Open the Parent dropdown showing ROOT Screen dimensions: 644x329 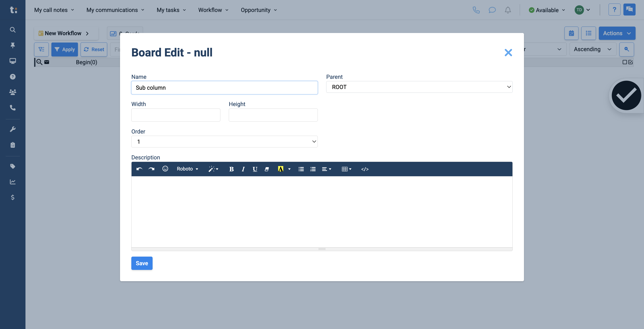pos(419,87)
